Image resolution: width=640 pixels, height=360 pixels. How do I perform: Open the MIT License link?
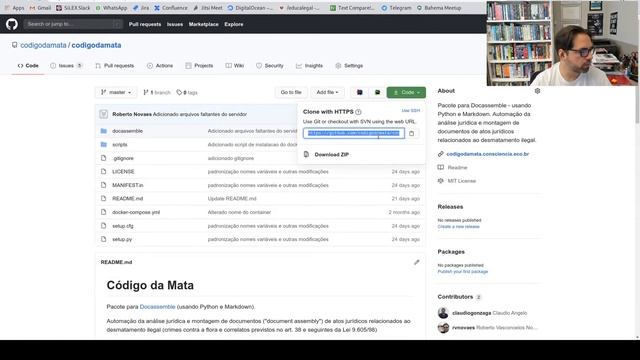(462, 181)
